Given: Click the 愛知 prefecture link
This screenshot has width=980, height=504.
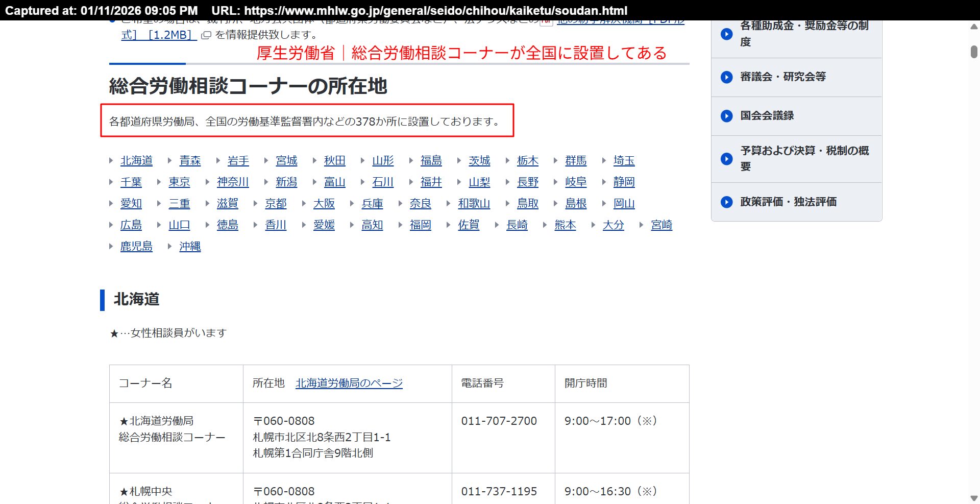Looking at the screenshot, I should coord(131,204).
